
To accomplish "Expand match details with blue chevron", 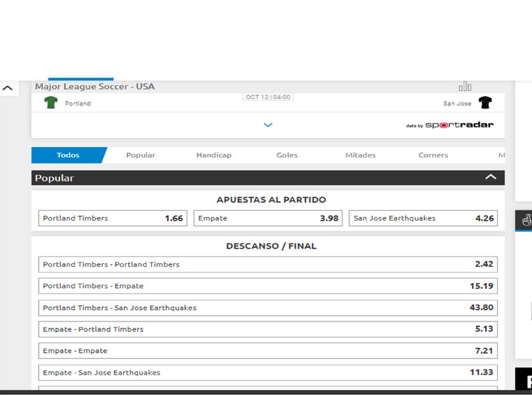I will [x=268, y=125].
